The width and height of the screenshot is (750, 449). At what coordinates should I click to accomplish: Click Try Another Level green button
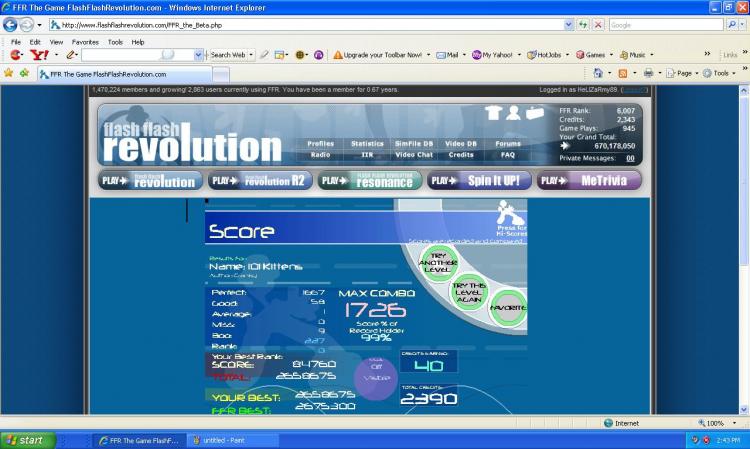(x=438, y=263)
